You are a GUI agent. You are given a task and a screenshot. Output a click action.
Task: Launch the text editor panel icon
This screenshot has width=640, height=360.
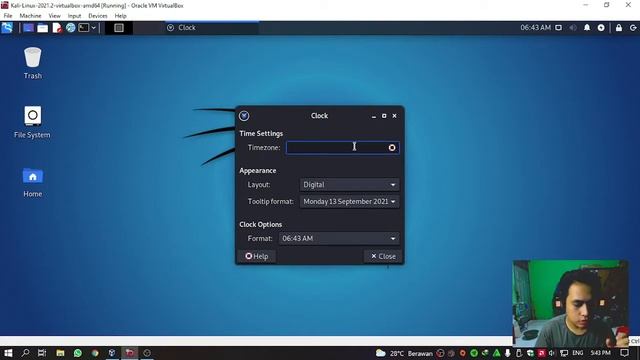[57, 28]
